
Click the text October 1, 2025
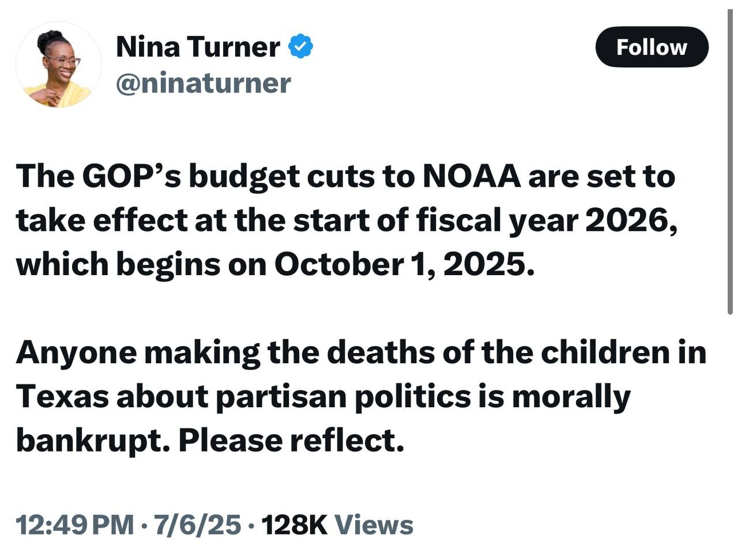click(x=400, y=264)
